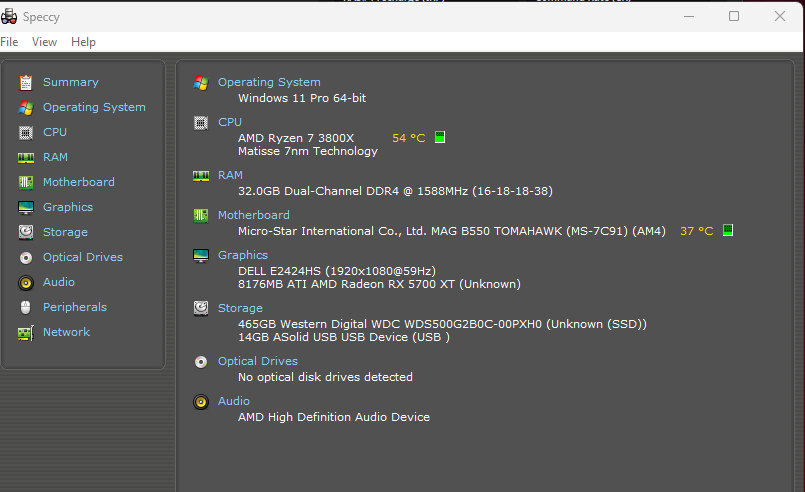The image size is (805, 492).
Task: Click the 37 °C motherboard temperature value
Action: coord(697,231)
